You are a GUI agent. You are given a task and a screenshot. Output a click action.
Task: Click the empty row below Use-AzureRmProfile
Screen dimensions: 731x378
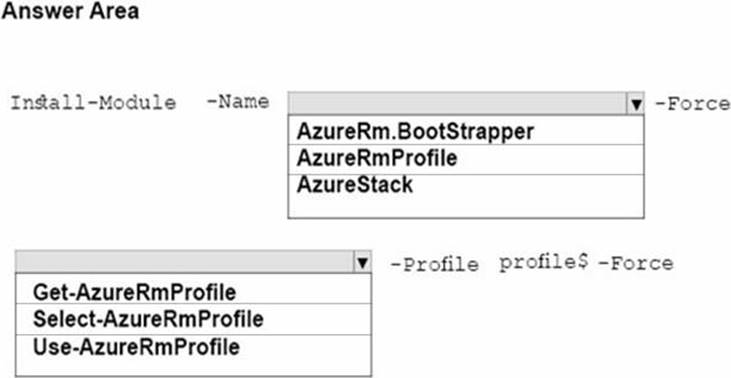coord(193,367)
